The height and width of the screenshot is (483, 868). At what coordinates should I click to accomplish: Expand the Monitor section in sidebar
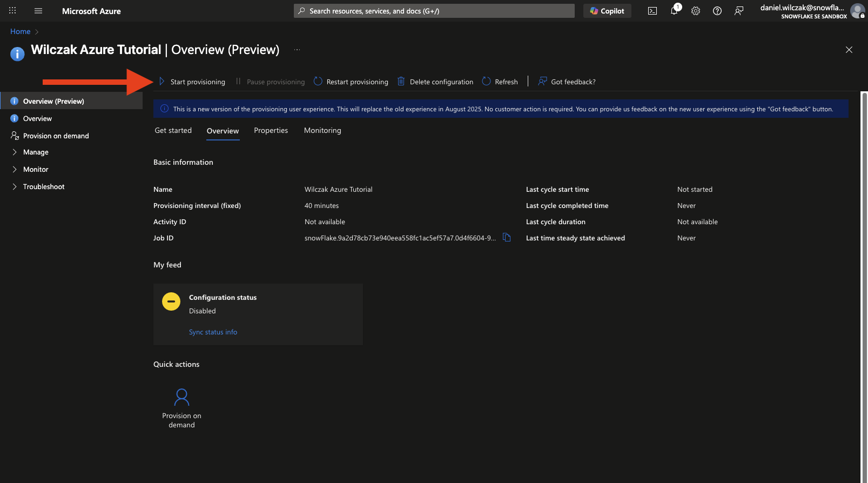point(36,170)
